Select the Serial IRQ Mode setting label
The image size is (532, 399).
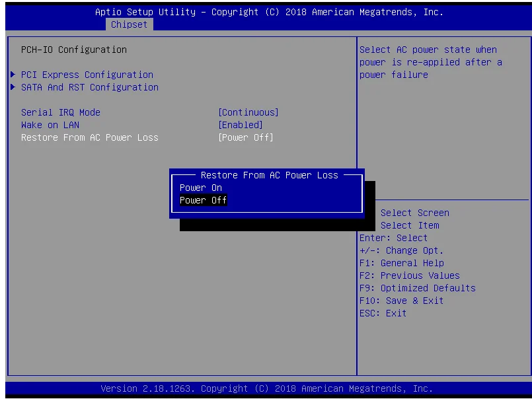click(61, 112)
